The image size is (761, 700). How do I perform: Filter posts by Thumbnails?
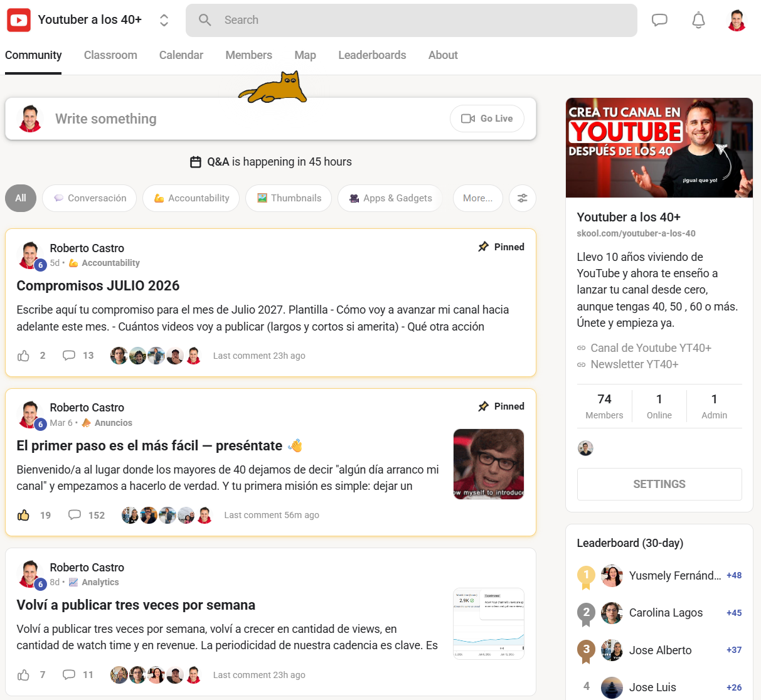pyautogui.click(x=289, y=198)
